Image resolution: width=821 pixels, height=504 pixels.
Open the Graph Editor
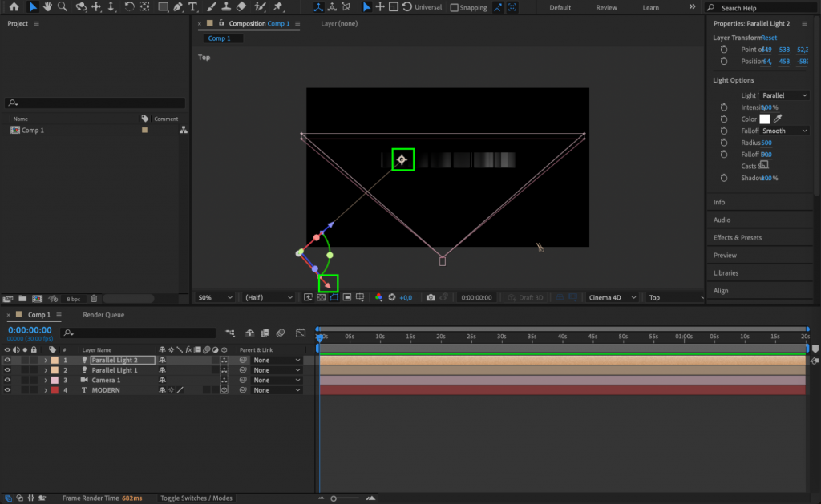click(301, 333)
